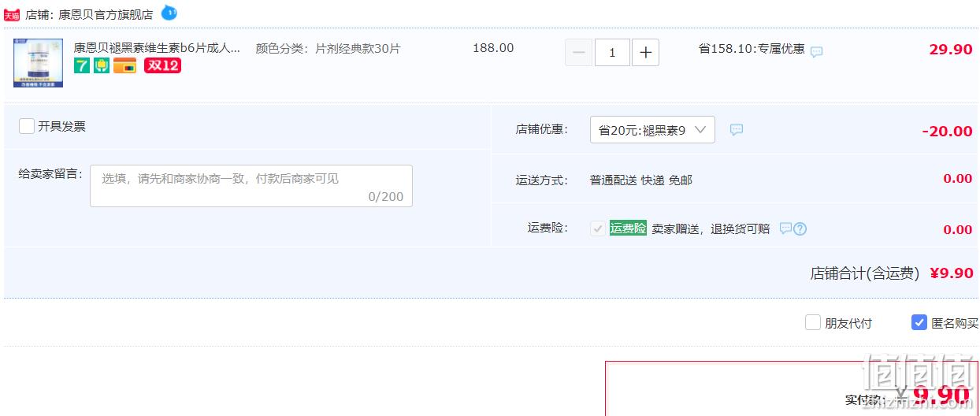Increase quantity with the plus button
The image size is (980, 416).
point(646,53)
